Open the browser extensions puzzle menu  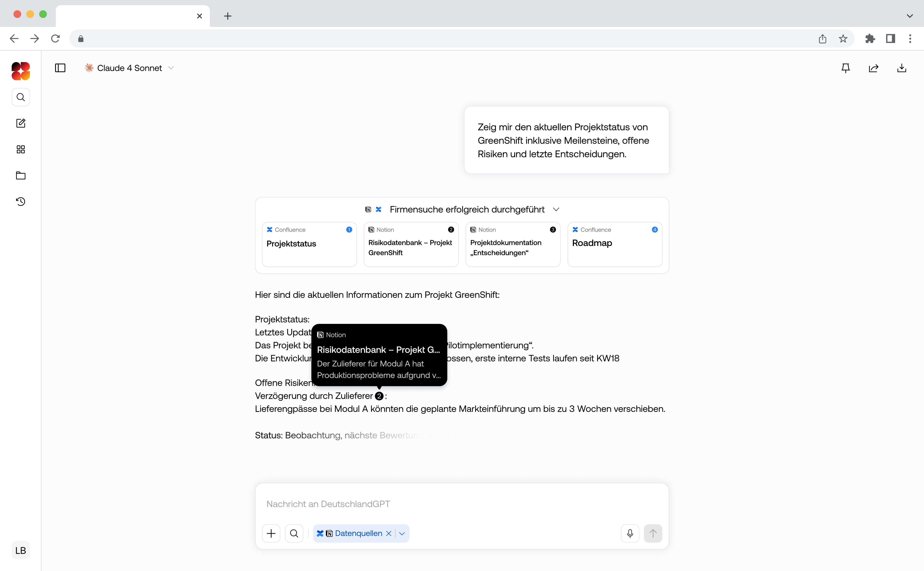pos(870,38)
